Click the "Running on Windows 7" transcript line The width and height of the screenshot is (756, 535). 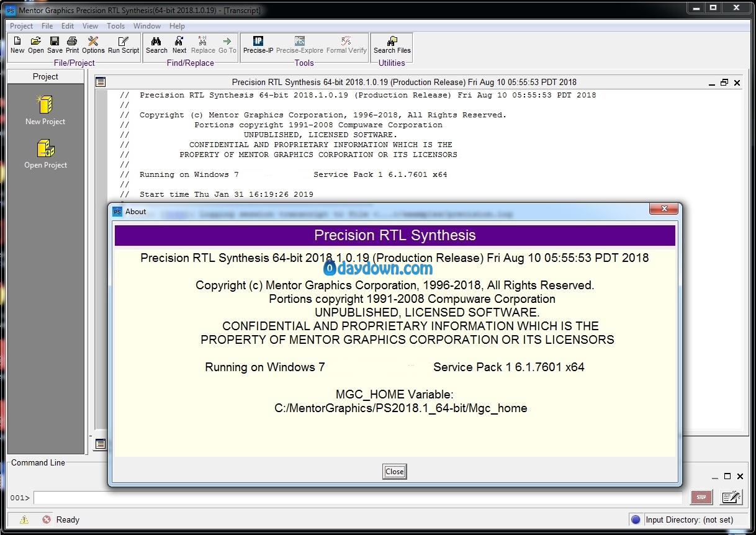coord(294,174)
